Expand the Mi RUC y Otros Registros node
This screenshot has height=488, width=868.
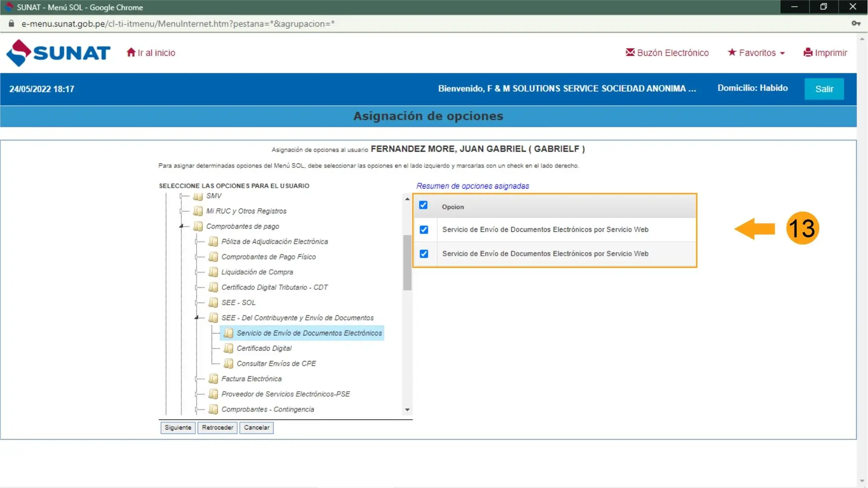[181, 211]
